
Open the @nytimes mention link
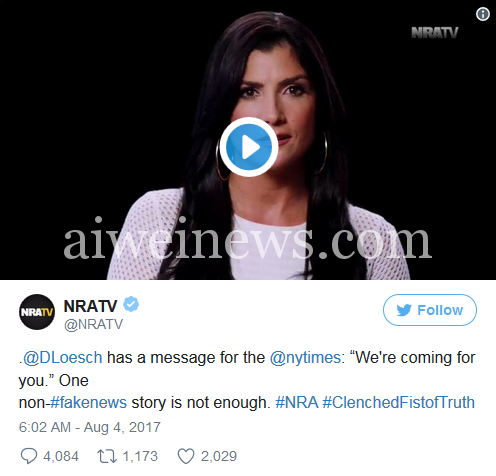point(305,358)
